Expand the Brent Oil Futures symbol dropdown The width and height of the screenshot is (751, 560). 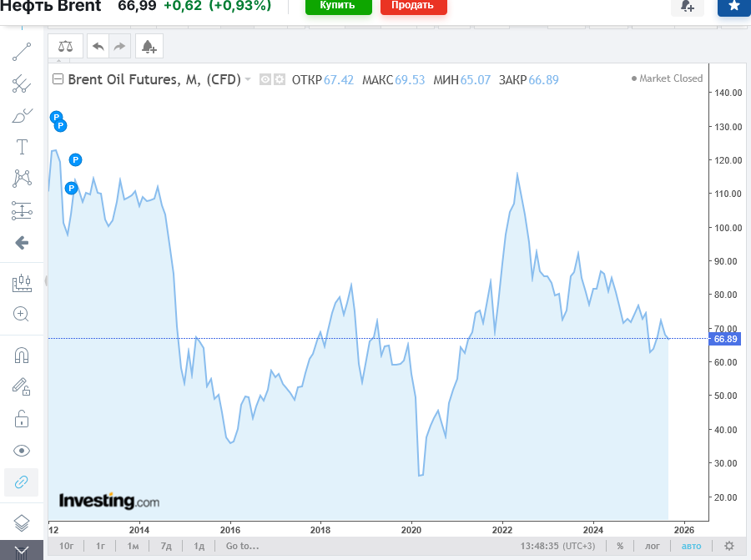(x=248, y=80)
